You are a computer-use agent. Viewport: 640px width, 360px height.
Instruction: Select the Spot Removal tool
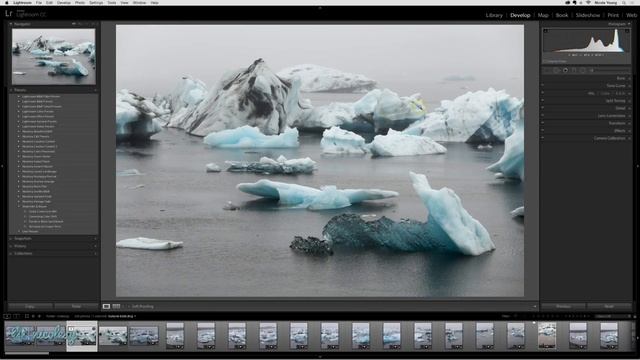(557, 70)
